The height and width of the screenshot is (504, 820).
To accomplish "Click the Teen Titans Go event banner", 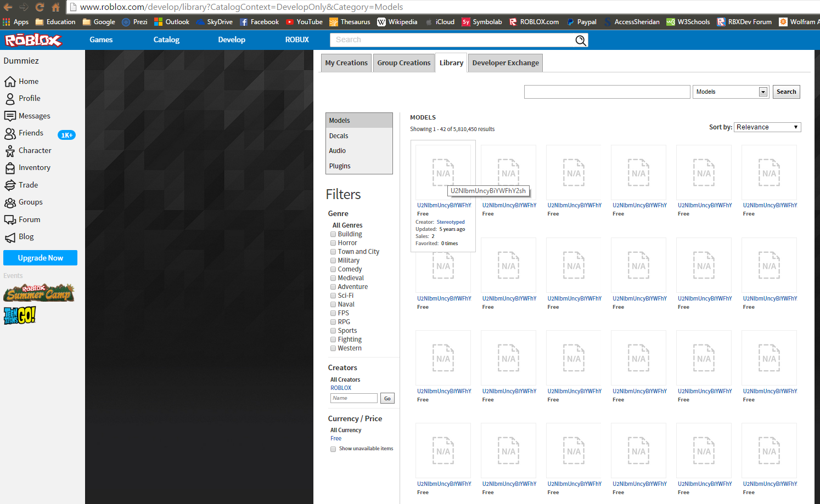I will (x=20, y=315).
